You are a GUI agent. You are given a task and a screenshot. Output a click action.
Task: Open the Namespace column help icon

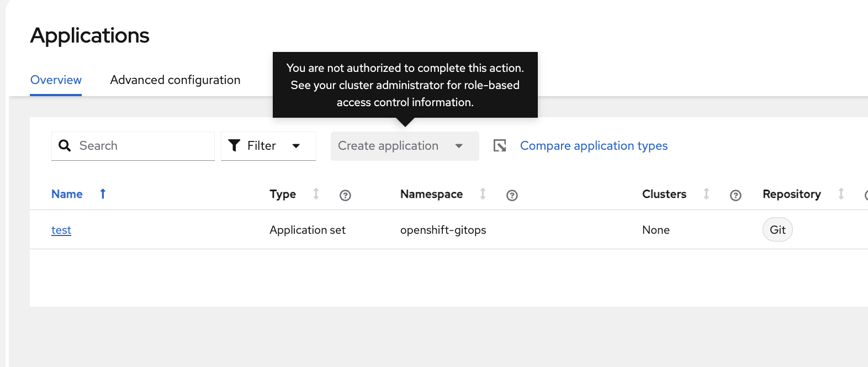pos(512,195)
